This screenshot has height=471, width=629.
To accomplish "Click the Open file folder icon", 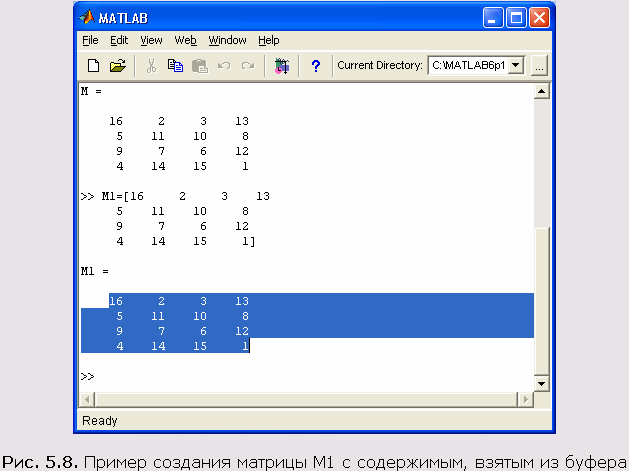I will point(118,65).
